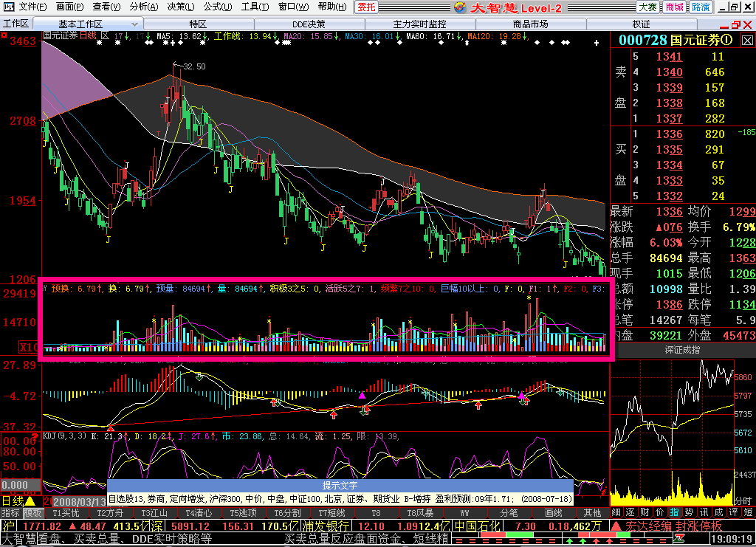756x547 pixels.
Task: Switch to the DDE决策 tab
Action: pyautogui.click(x=309, y=24)
